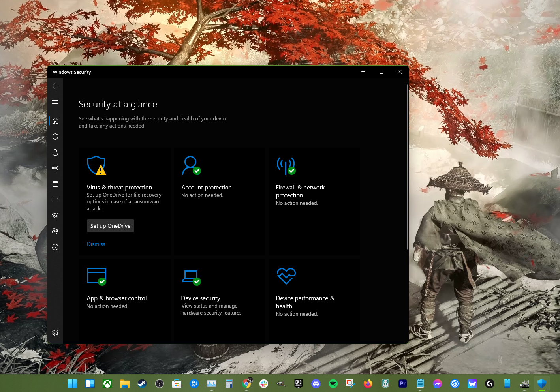The image size is (560, 392).
Task: Dismiss the OneDrive recommendation
Action: (96, 244)
